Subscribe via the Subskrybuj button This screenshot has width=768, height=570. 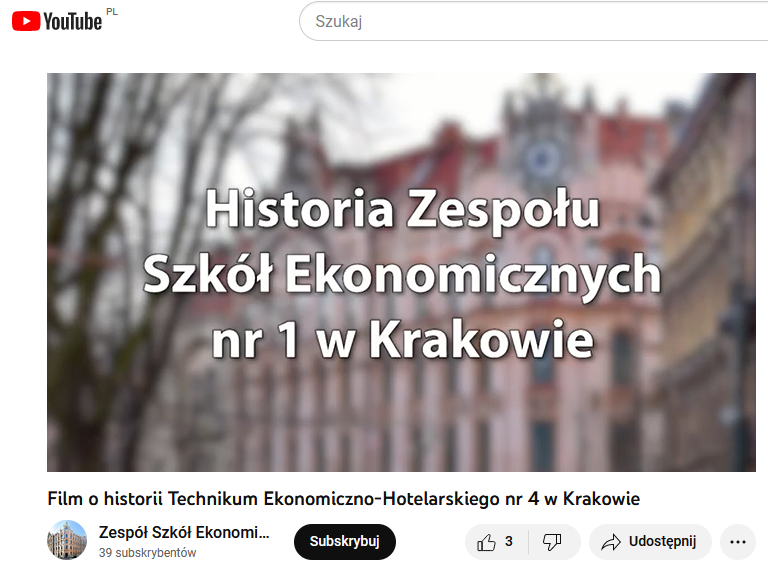[345, 542]
